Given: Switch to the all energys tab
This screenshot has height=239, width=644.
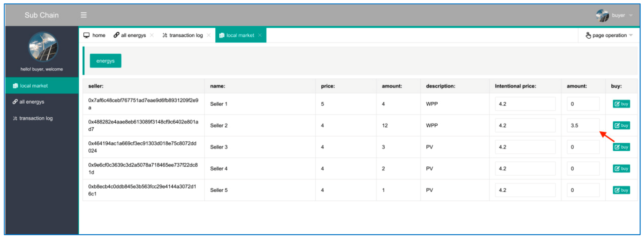Looking at the screenshot, I should click(130, 35).
